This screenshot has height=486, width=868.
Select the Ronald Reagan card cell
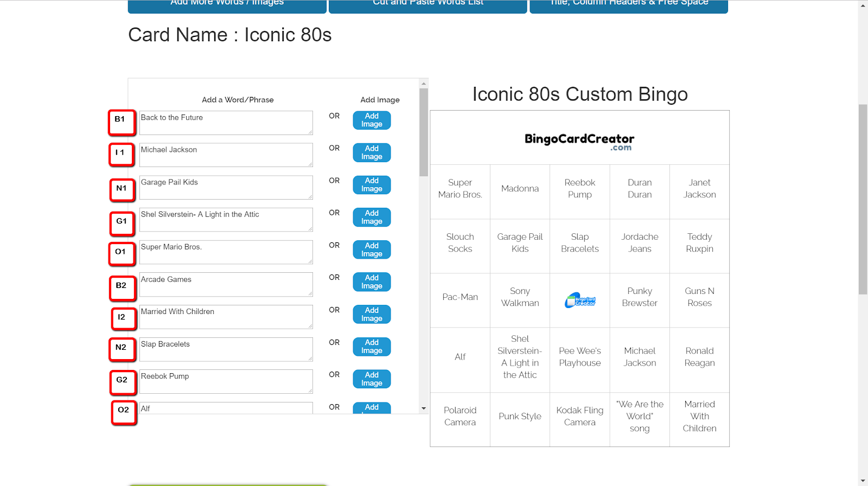pos(700,360)
